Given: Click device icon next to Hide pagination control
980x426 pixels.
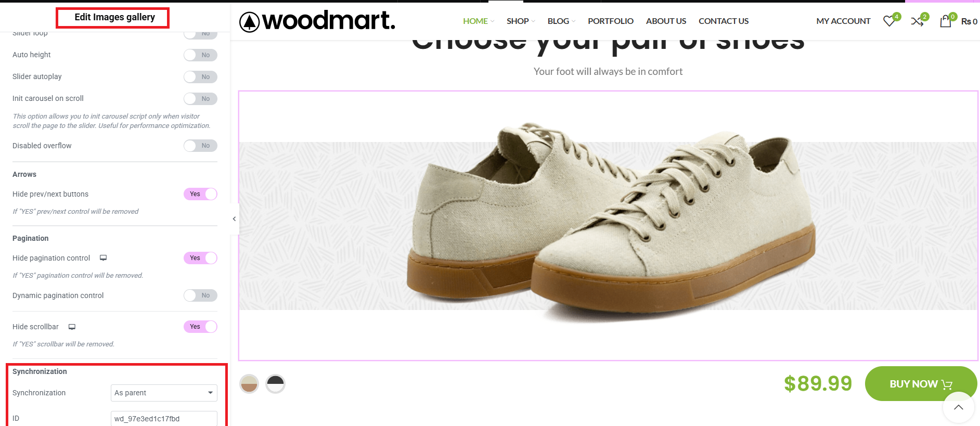Looking at the screenshot, I should [103, 258].
